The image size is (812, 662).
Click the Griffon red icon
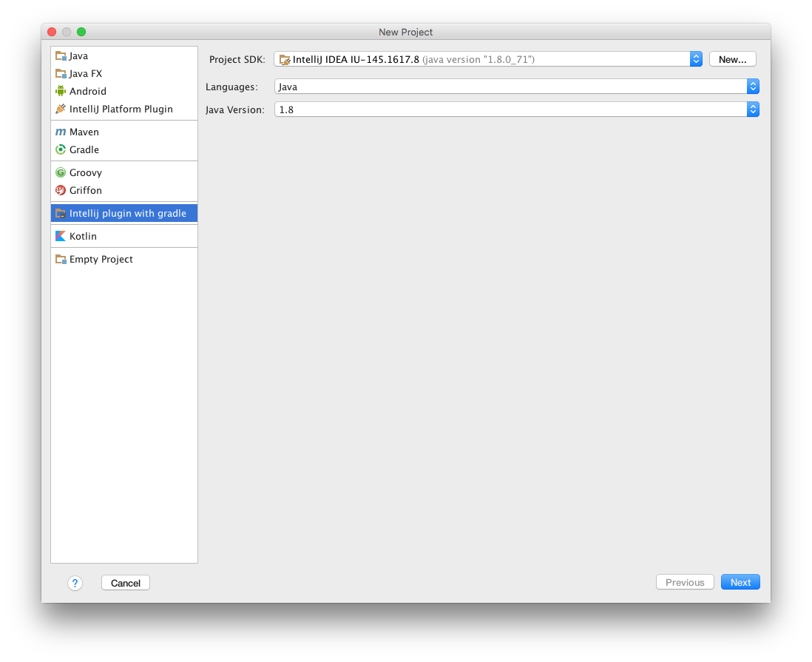tap(61, 190)
